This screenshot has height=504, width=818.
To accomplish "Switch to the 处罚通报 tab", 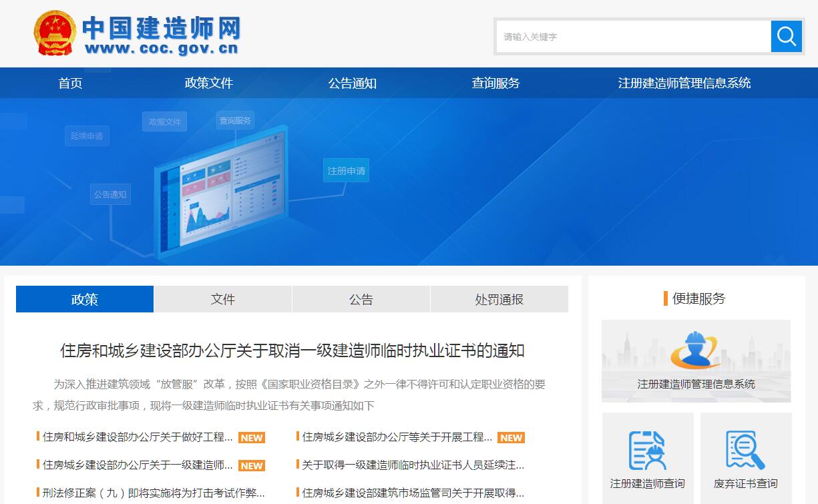I will (x=499, y=299).
